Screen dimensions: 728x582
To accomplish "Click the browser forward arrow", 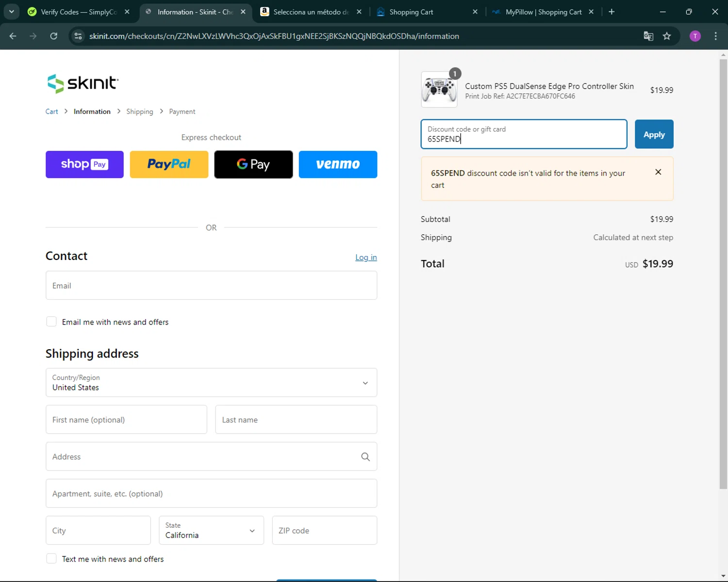I will pos(33,36).
